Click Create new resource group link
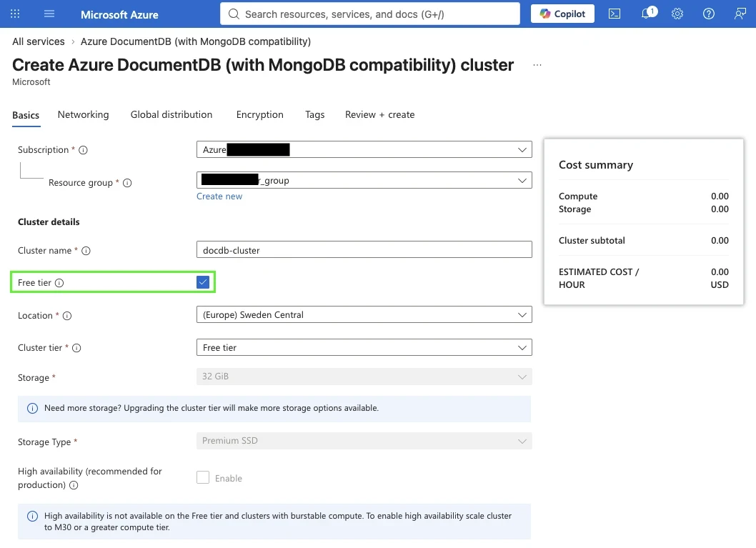Viewport: 756px width, 548px height. click(x=219, y=196)
